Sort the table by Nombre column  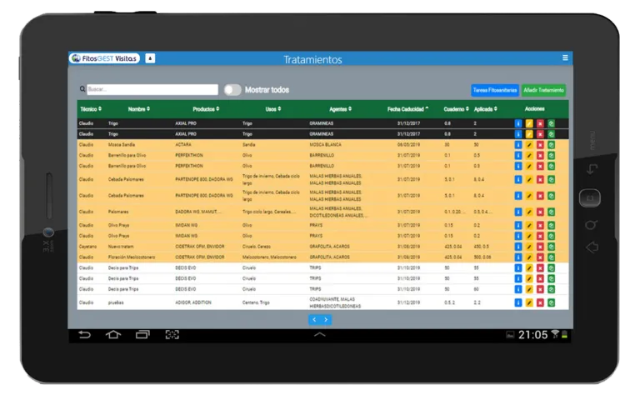[x=138, y=108]
